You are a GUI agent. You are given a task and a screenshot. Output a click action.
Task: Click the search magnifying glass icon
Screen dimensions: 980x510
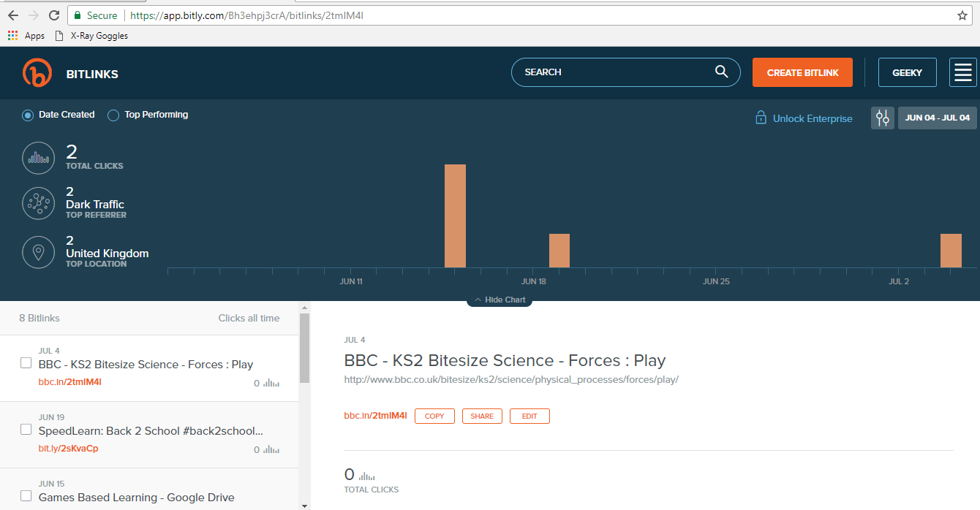point(721,72)
